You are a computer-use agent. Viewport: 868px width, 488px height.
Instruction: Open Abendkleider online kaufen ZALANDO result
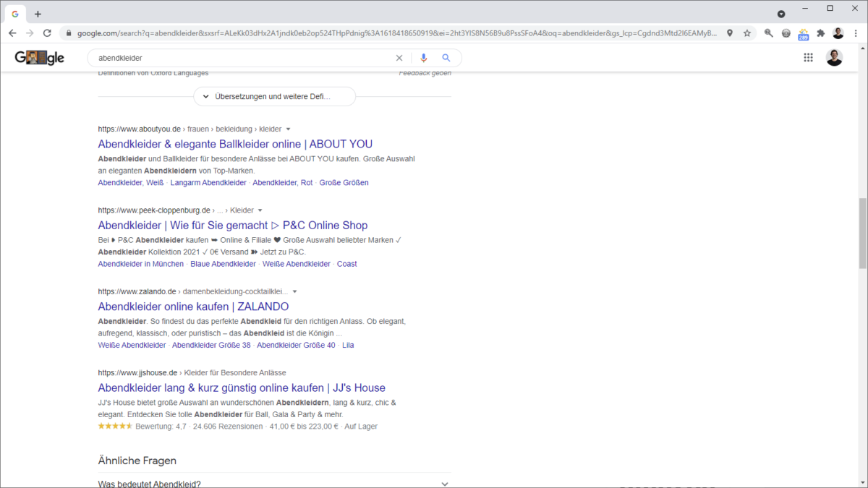[193, 307]
